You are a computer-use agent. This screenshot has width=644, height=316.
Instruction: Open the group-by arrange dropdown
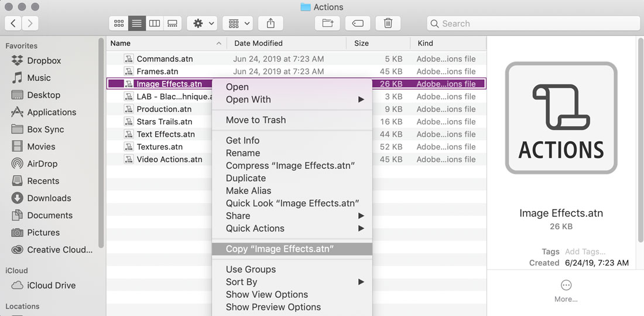[238, 23]
